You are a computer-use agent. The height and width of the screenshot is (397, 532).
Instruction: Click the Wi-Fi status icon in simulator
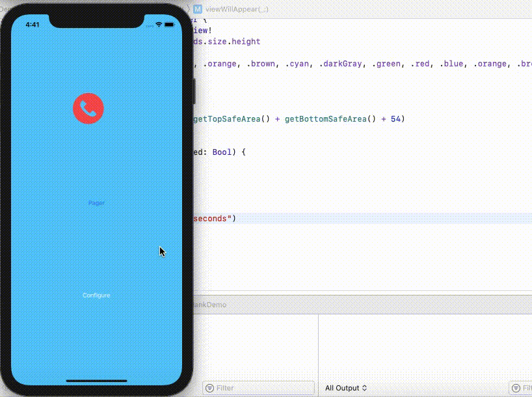point(159,25)
